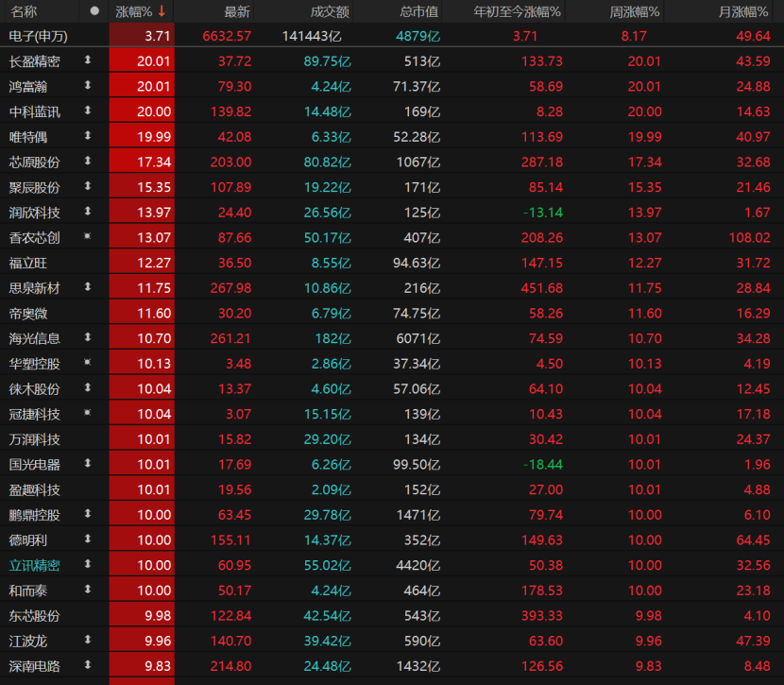
Task: Click the red 20.01 cell for 长盈精密
Action: 142,61
